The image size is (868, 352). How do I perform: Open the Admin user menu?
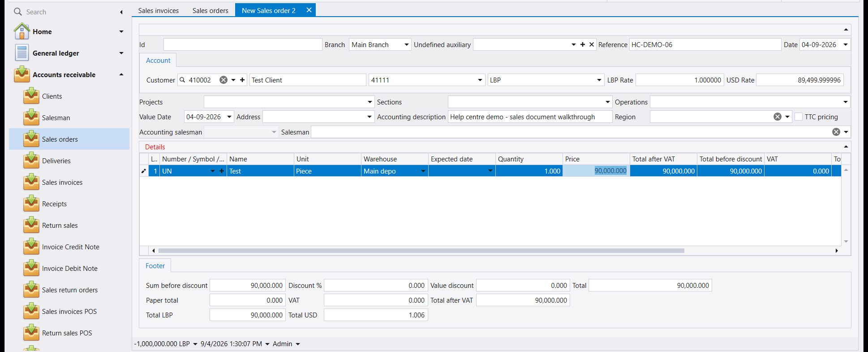tap(286, 343)
